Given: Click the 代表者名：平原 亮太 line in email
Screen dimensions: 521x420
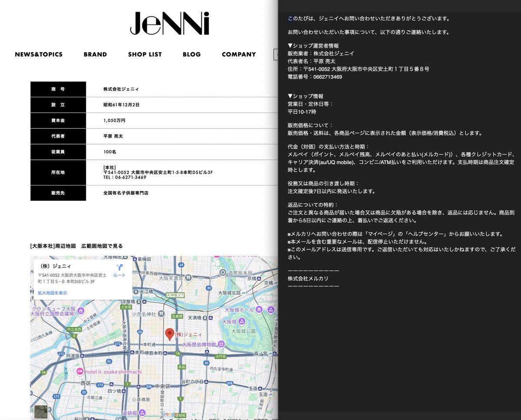Looking at the screenshot, I should 311,61.
